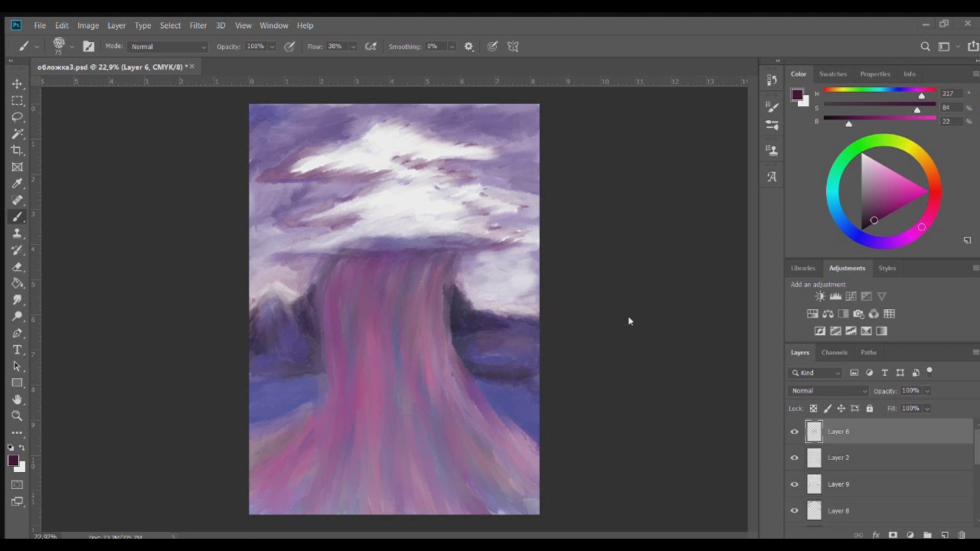
Task: Toggle pressure for opacity
Action: [289, 47]
